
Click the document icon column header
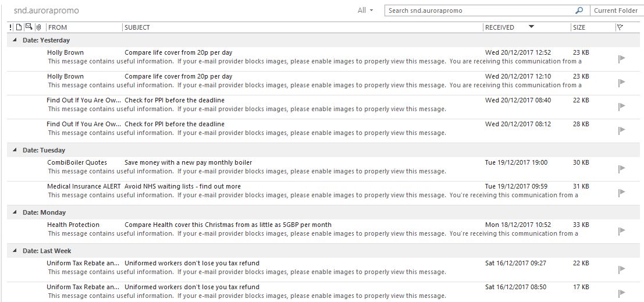click(x=19, y=27)
